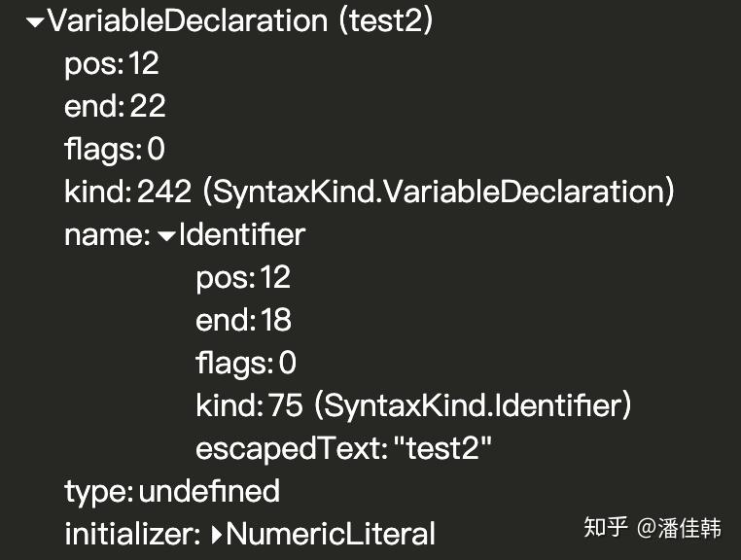Click the nested pos: 12 property
741x560 pixels.
[243, 278]
